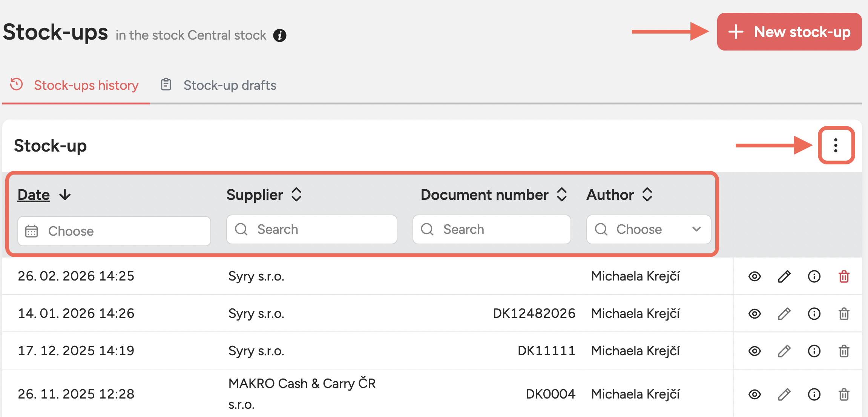
Task: Click the trash icon in the DK11111 row
Action: point(844,351)
